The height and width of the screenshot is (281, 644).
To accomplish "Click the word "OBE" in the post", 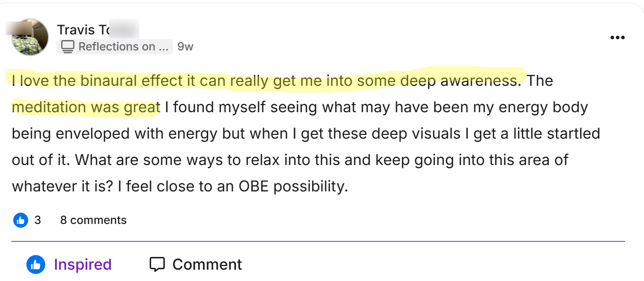I will [x=254, y=187].
